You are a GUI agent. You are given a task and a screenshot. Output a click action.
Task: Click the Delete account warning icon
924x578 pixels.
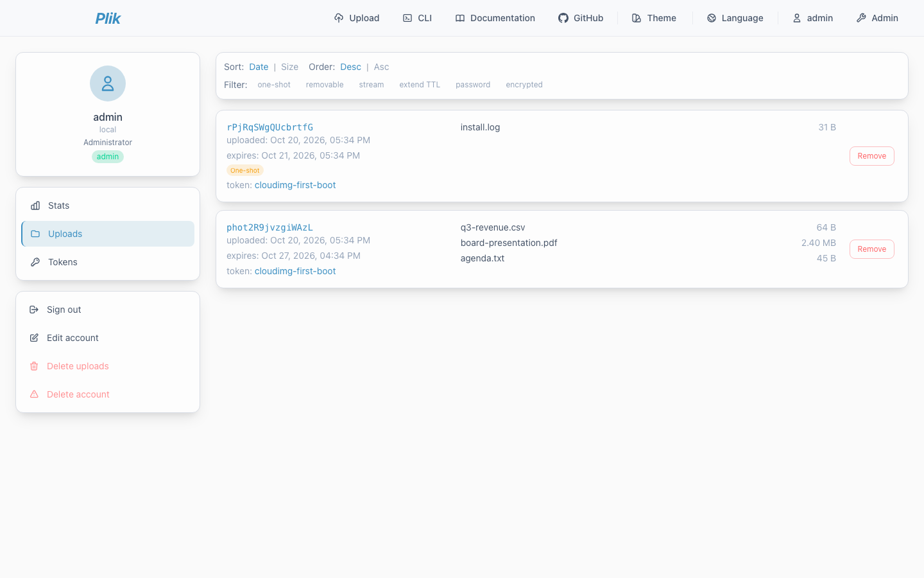point(34,394)
